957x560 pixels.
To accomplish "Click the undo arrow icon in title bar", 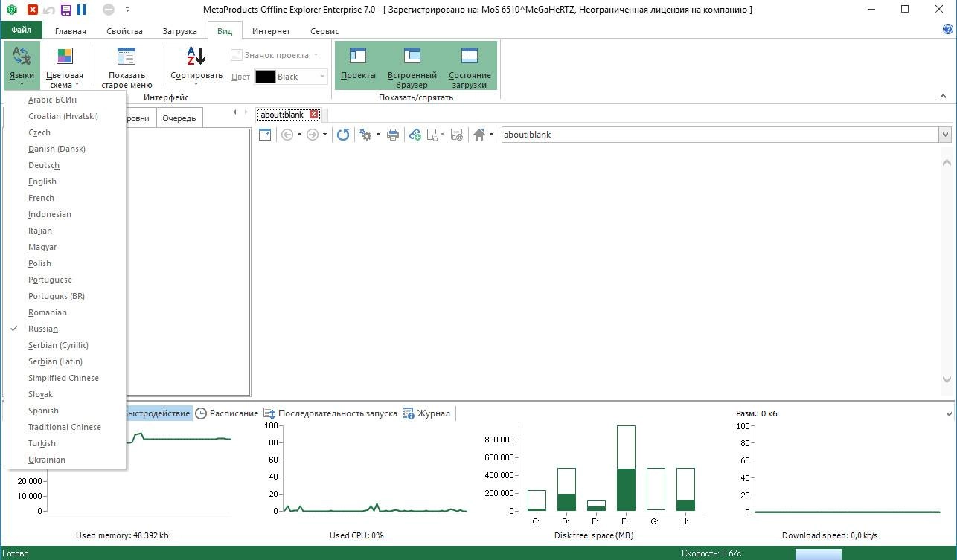I will click(x=49, y=10).
